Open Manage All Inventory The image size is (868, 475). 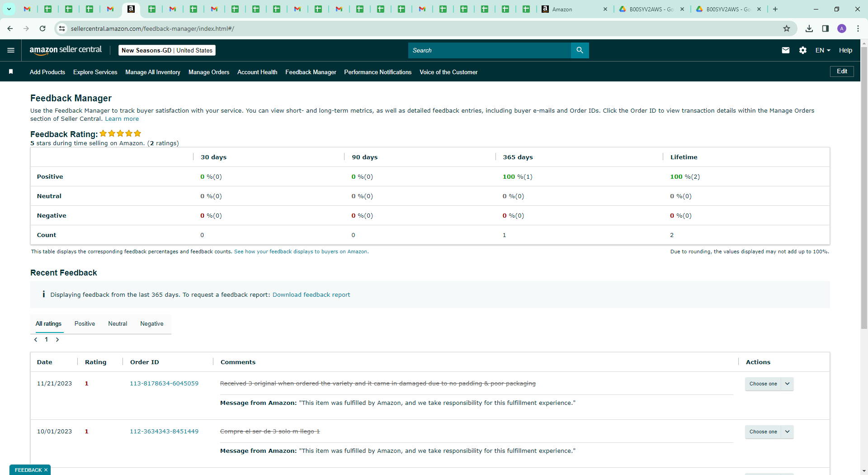pyautogui.click(x=153, y=72)
